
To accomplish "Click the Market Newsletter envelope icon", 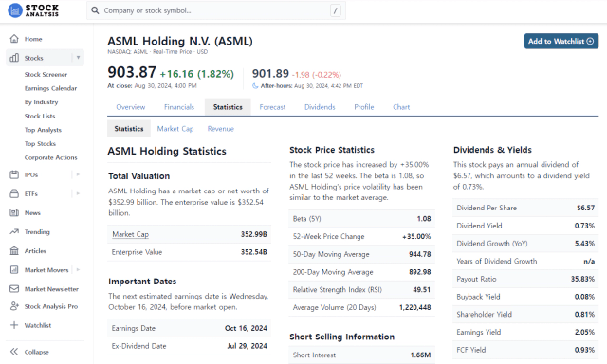I will tap(14, 289).
